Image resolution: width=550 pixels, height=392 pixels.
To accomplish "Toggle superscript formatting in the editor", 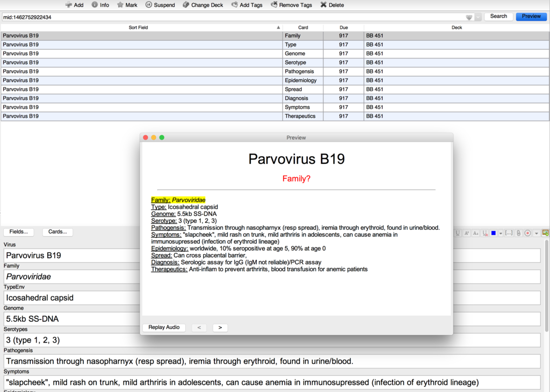I will [x=466, y=233].
